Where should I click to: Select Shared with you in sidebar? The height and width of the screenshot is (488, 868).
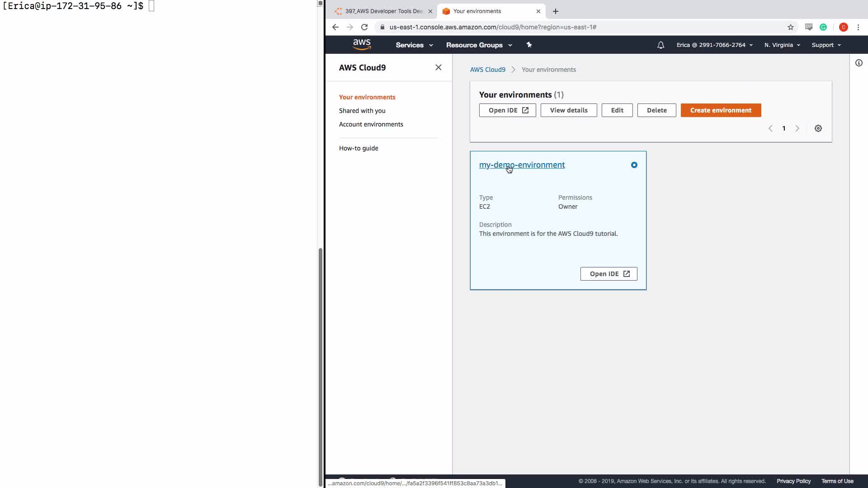click(x=362, y=111)
